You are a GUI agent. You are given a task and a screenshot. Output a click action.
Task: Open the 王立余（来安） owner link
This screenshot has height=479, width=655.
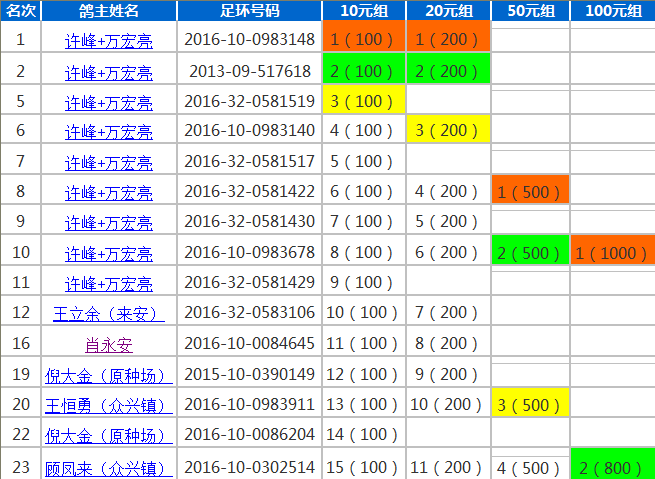tap(108, 314)
